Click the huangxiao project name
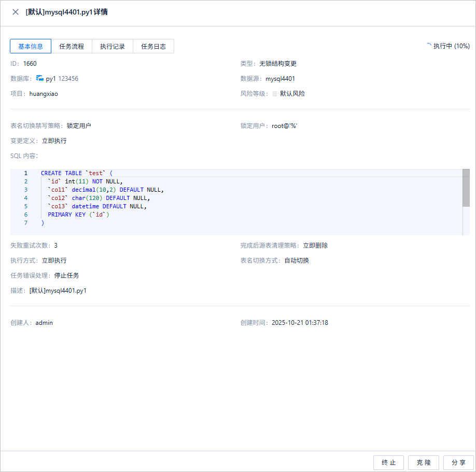The height and width of the screenshot is (472, 476). click(44, 94)
